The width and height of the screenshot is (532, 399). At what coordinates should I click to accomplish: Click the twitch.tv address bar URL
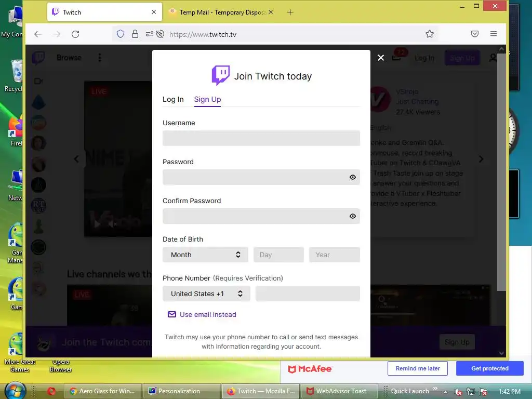tap(203, 34)
